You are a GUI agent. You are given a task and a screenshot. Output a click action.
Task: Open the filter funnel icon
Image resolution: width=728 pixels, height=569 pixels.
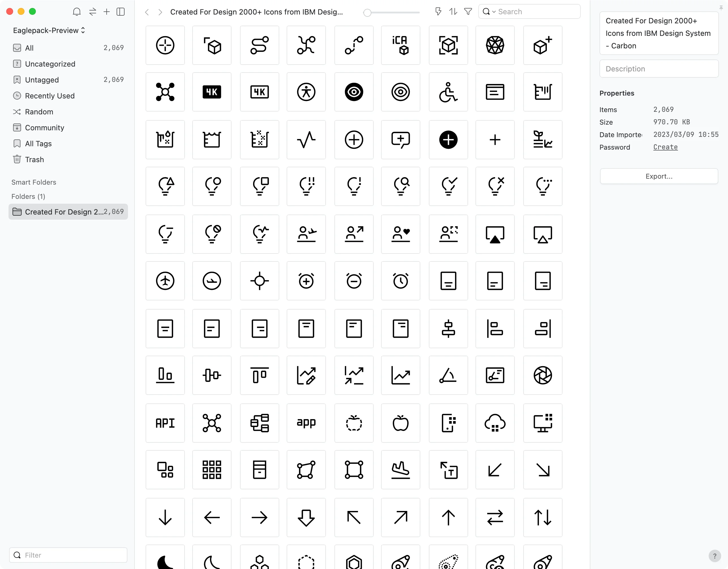[468, 12]
